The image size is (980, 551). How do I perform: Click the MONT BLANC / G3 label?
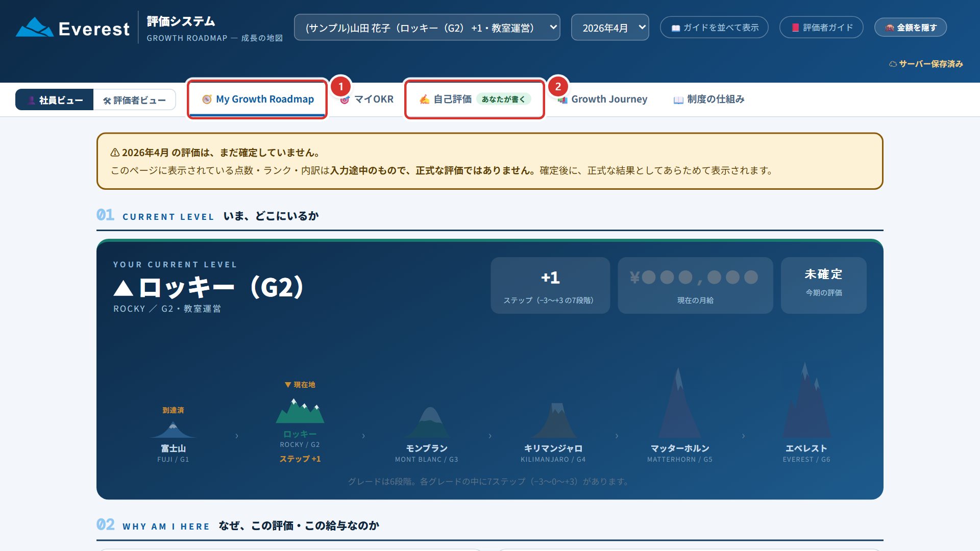tap(427, 460)
